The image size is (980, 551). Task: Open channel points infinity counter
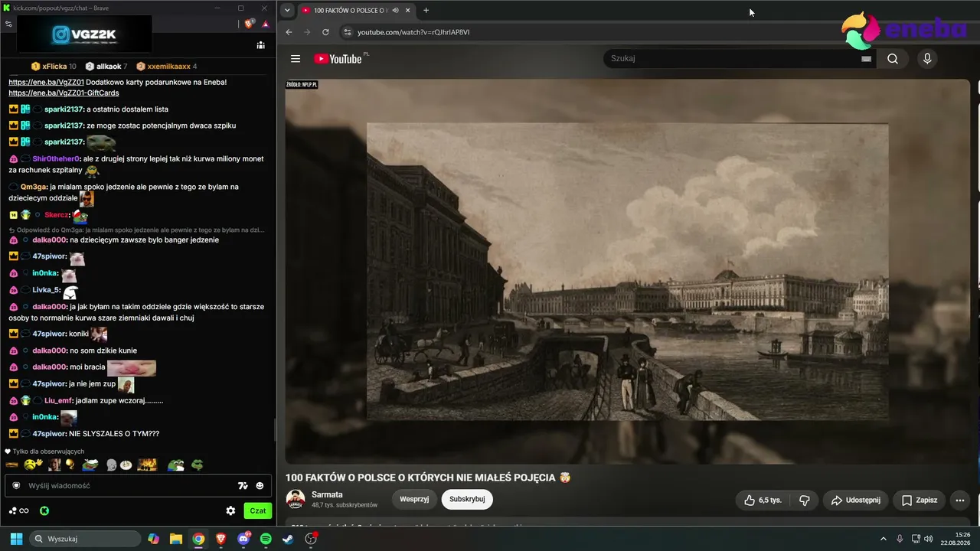(x=19, y=510)
